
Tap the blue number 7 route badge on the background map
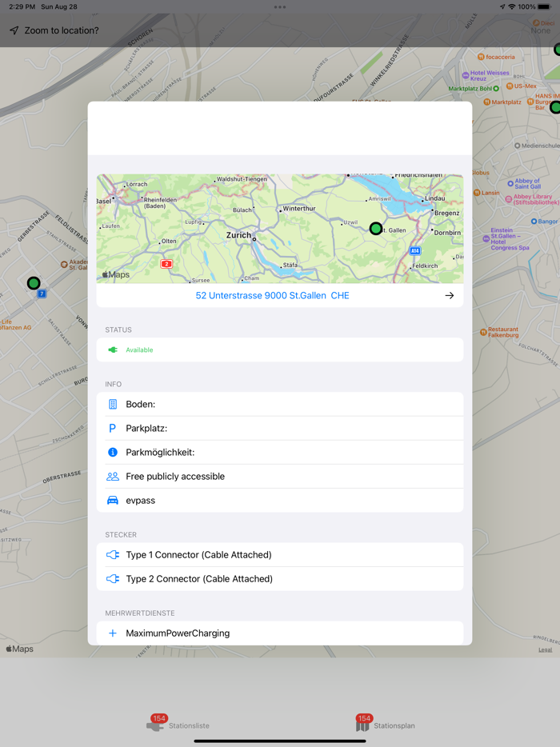coord(42,294)
